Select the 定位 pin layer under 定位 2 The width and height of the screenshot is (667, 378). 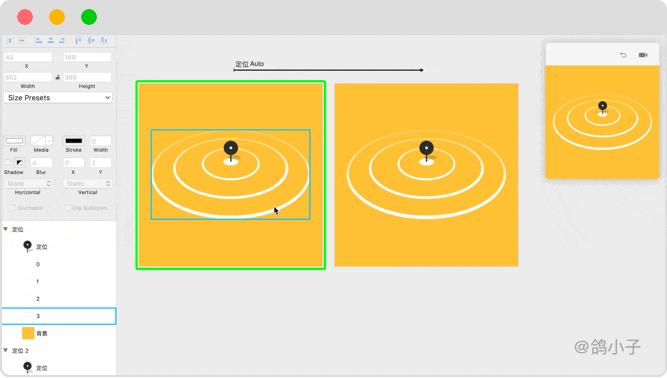(59, 368)
